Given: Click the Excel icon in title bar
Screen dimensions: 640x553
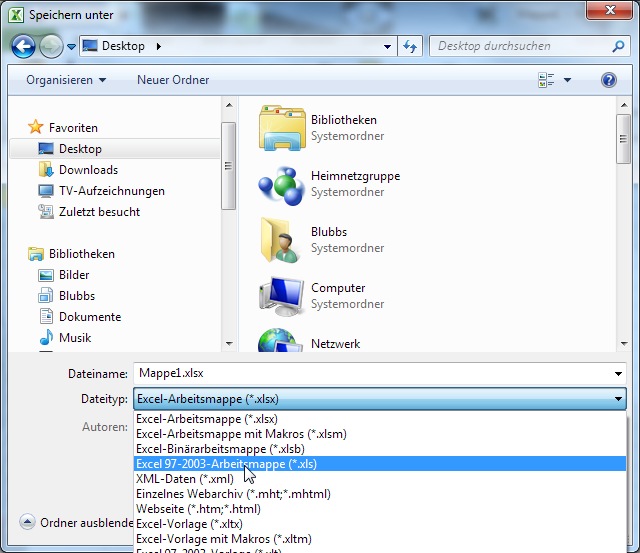Looking at the screenshot, I should pos(16,15).
